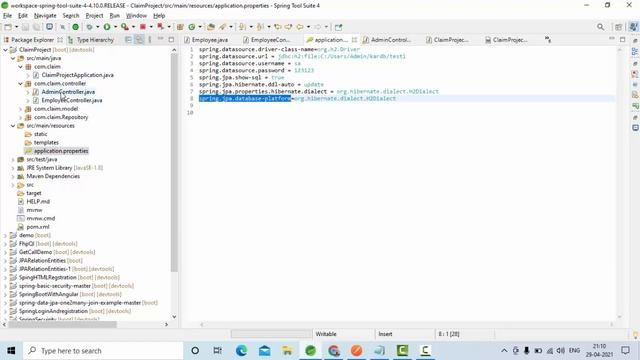640x360 pixels.
Task: Collapse the com.claim.controller package
Action: [x=20, y=84]
